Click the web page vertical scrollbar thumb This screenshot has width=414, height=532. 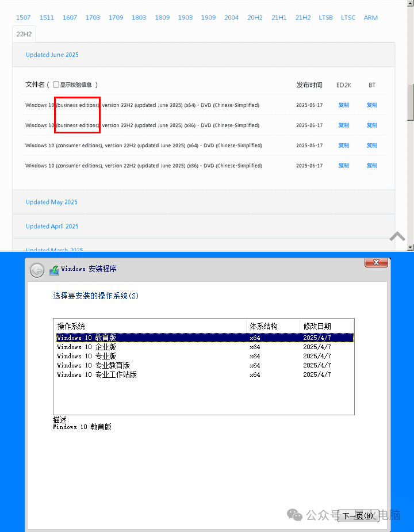411,102
